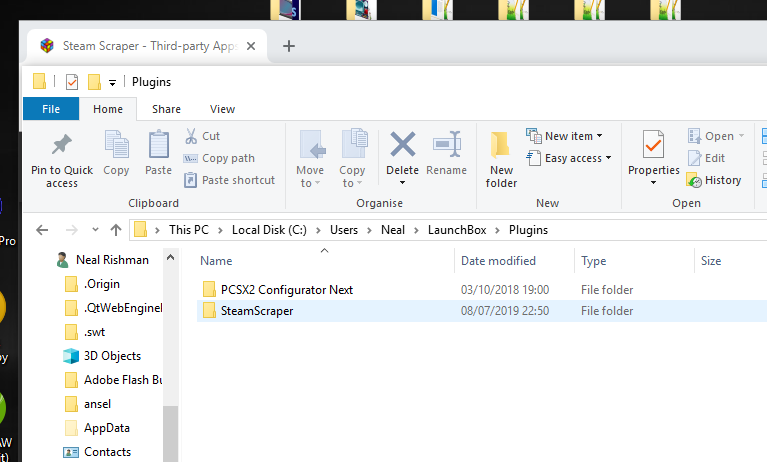This screenshot has height=462, width=767.
Task: Select .Origin folder in navigation pane
Action: coord(92,284)
